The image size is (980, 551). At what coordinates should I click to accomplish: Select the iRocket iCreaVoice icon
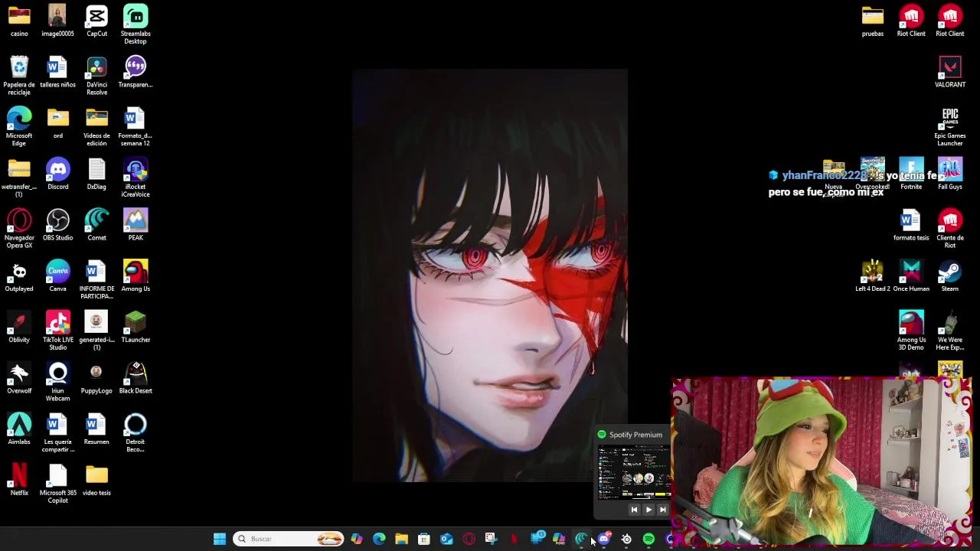tap(136, 178)
